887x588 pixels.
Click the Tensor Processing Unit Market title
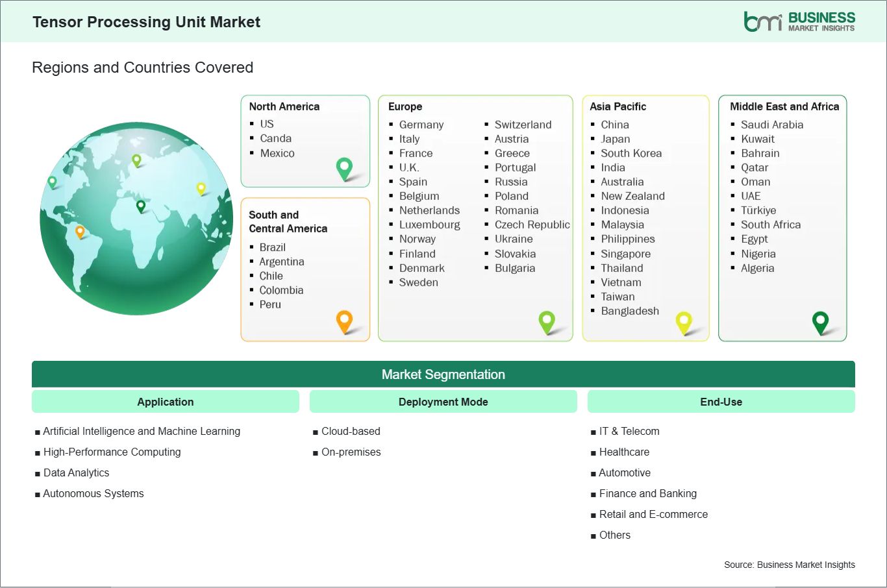[x=147, y=22]
